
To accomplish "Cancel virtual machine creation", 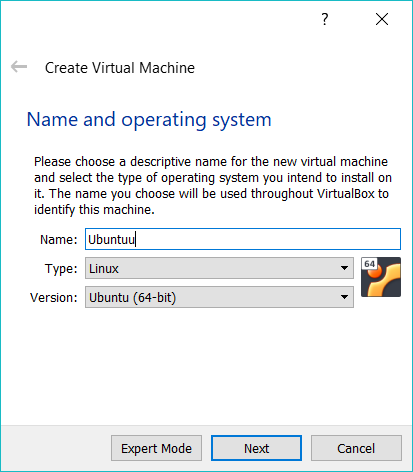I will click(x=356, y=448).
